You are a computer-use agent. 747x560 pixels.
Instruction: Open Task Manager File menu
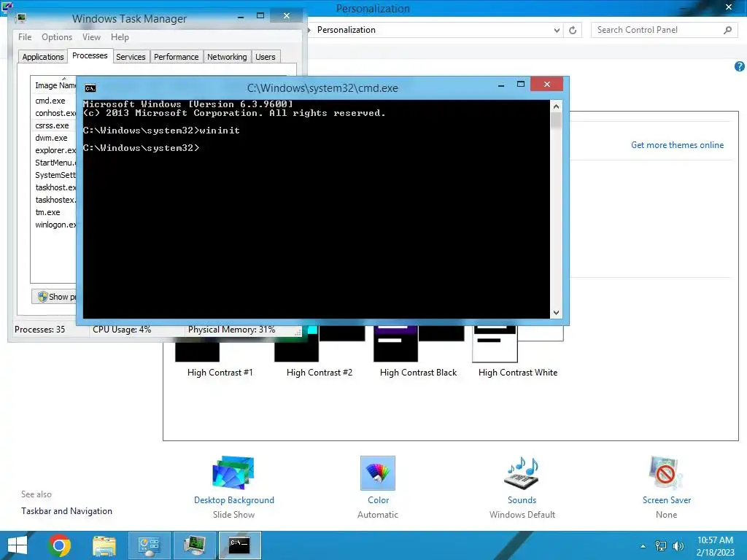[25, 37]
